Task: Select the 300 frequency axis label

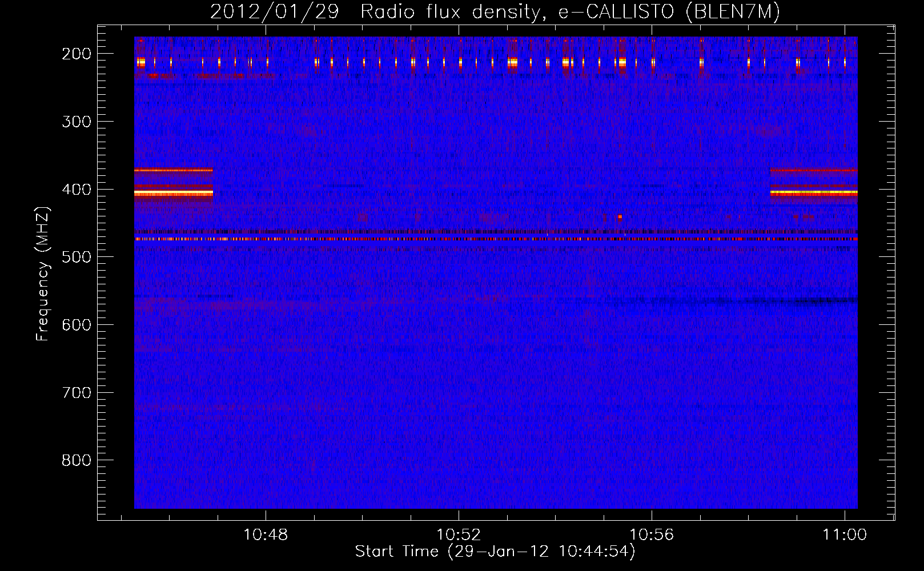Action: pyautogui.click(x=77, y=122)
